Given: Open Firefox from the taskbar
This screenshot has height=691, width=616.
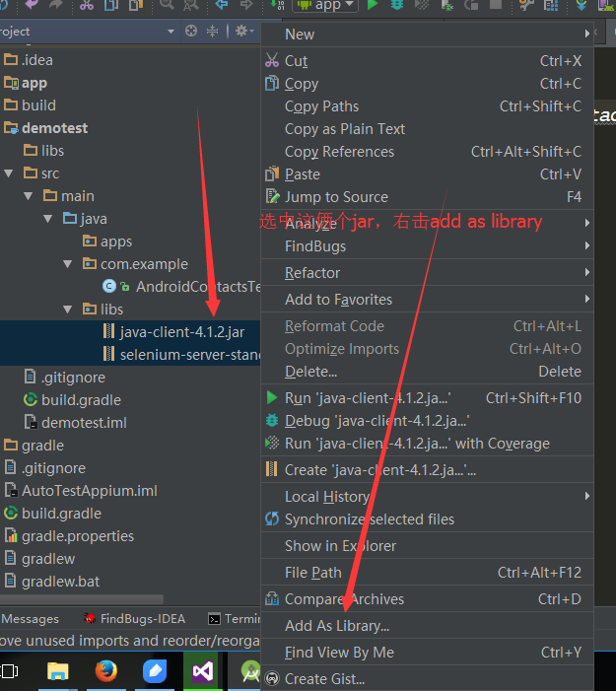Looking at the screenshot, I should click(106, 671).
